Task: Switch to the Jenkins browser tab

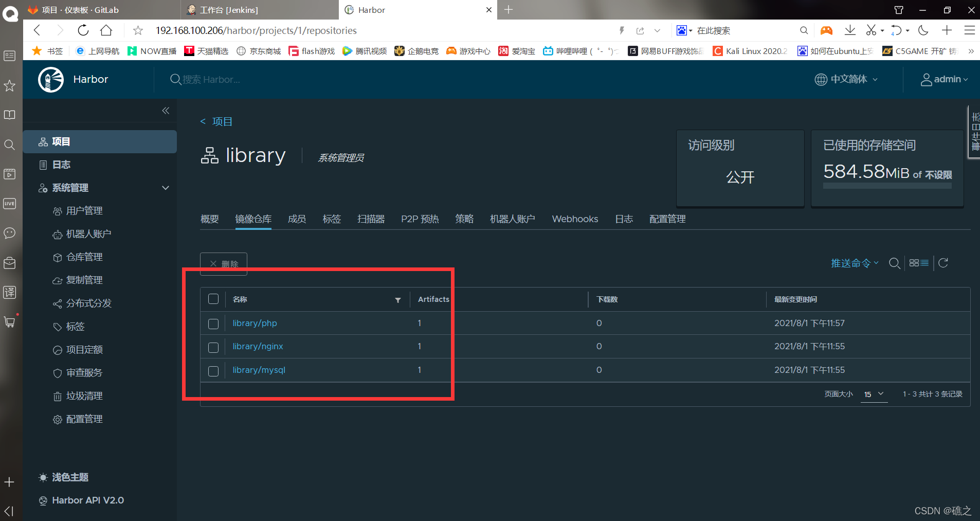Action: 260,10
